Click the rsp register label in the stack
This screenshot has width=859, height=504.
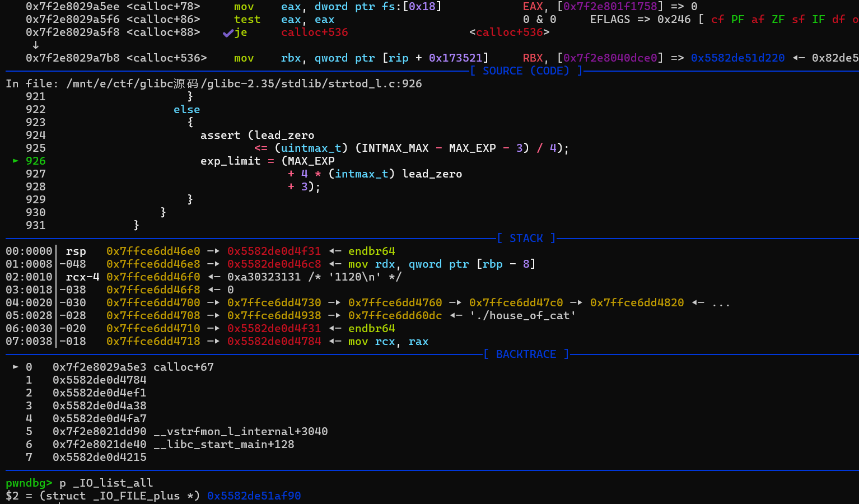click(x=76, y=251)
